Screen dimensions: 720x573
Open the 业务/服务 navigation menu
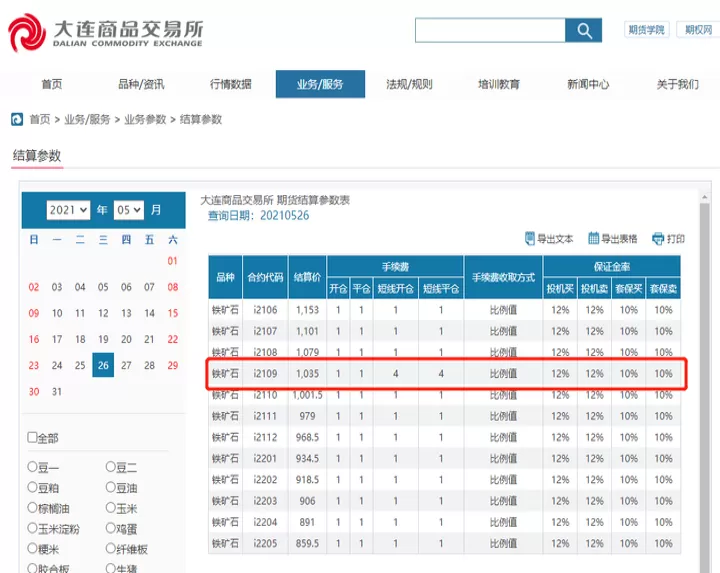(x=320, y=84)
